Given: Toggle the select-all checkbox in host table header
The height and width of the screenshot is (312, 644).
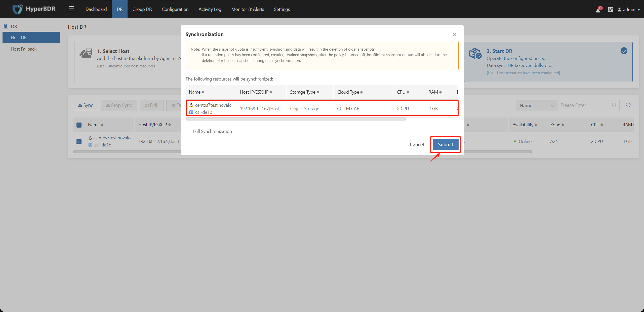Looking at the screenshot, I should pos(79,125).
